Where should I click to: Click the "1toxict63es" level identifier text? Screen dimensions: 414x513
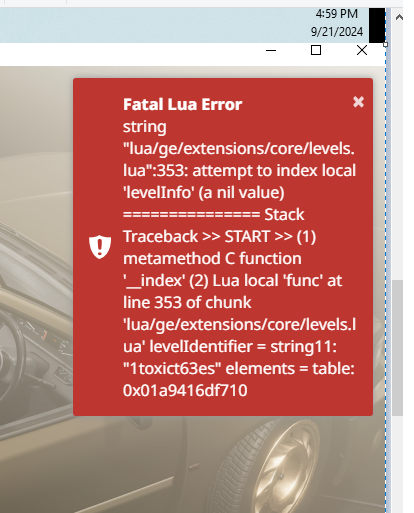click(172, 368)
